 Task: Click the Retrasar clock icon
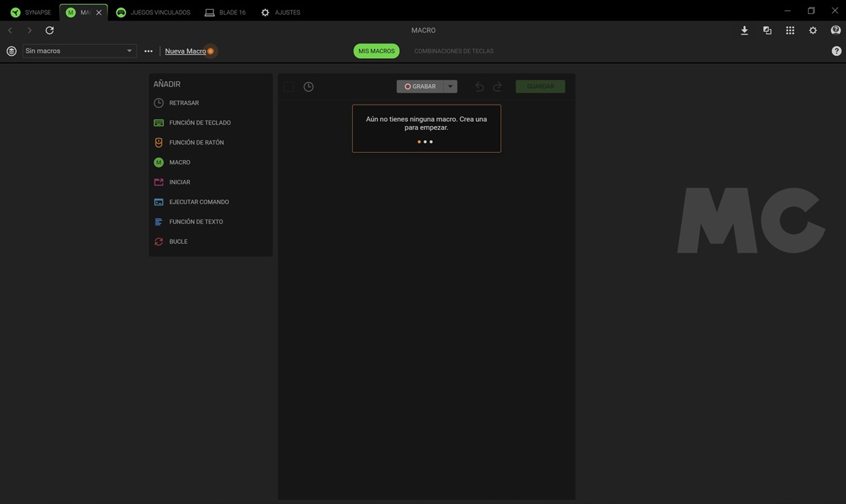coord(159,103)
